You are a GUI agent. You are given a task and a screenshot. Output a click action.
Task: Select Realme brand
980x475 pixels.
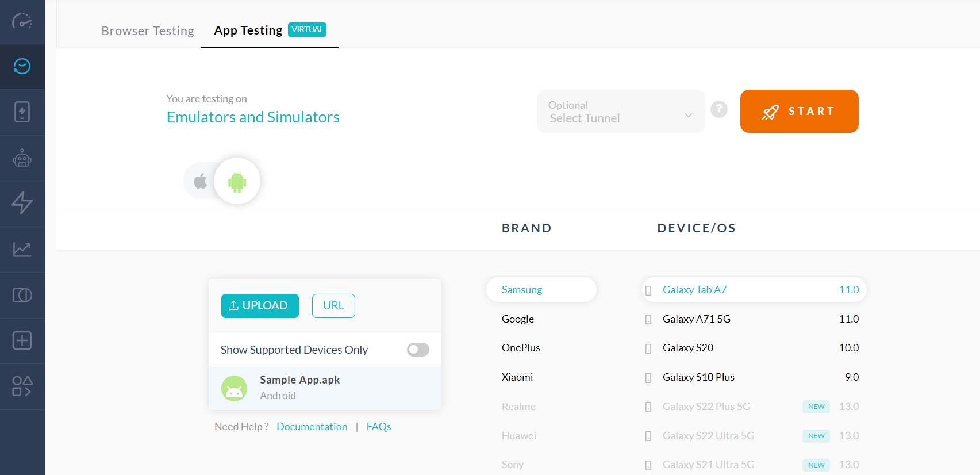pos(518,407)
